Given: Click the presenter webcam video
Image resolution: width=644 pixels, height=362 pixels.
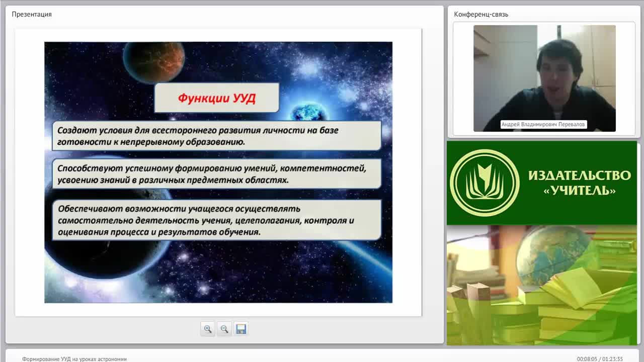Looking at the screenshot, I should point(544,78).
